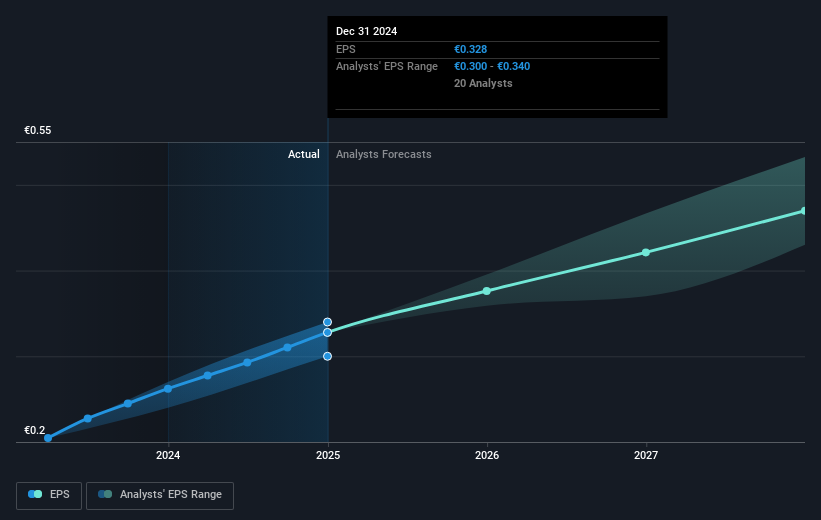Viewport: 821px width, 520px height.
Task: Click the upper analyst range marker at 2025
Action: coord(327,322)
